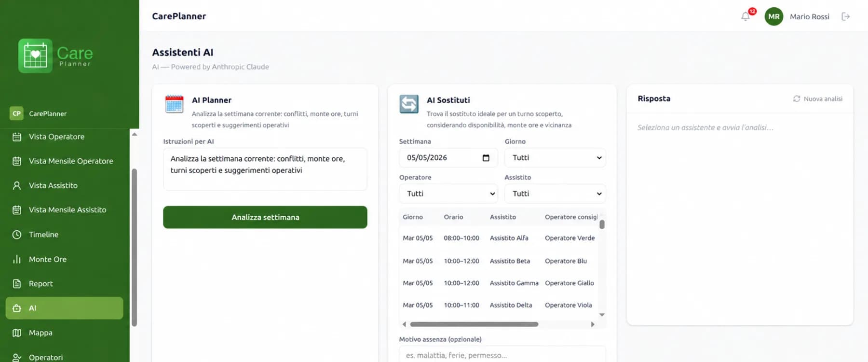Click the AI Sostituti swap icon
868x362 pixels.
pyautogui.click(x=409, y=104)
